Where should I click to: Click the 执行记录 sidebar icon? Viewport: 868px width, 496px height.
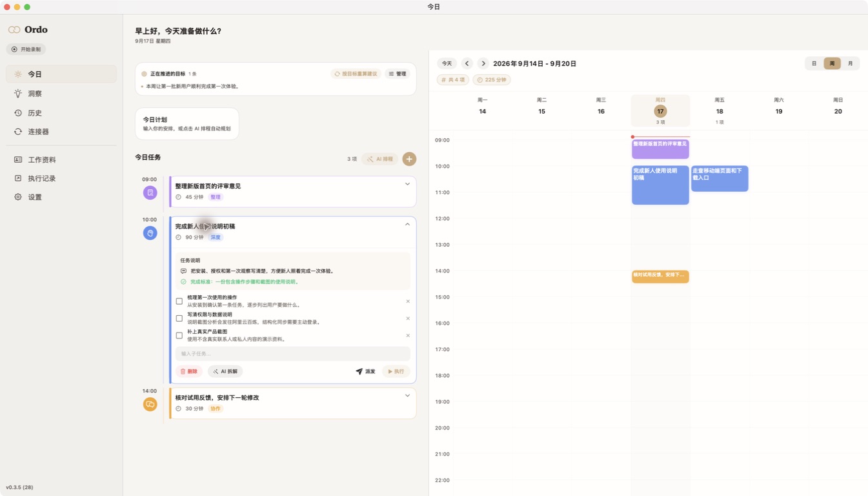tap(18, 178)
